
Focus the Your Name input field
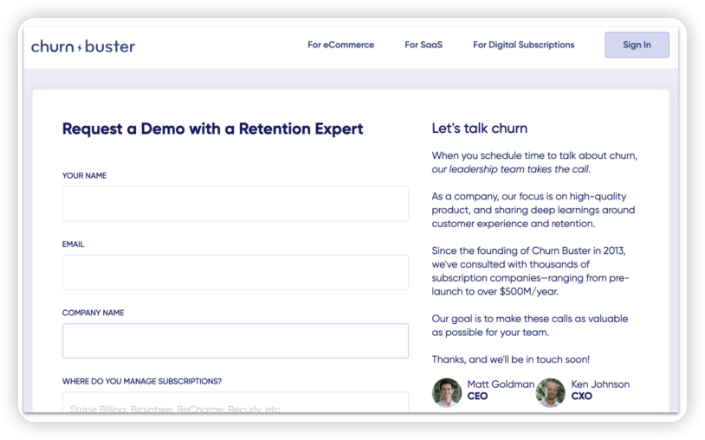click(x=235, y=204)
